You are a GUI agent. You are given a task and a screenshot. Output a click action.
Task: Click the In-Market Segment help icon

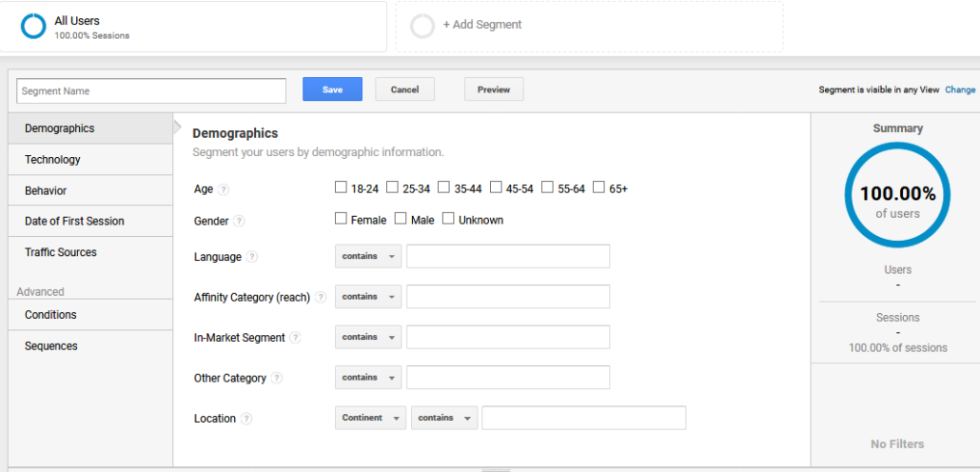click(x=295, y=338)
